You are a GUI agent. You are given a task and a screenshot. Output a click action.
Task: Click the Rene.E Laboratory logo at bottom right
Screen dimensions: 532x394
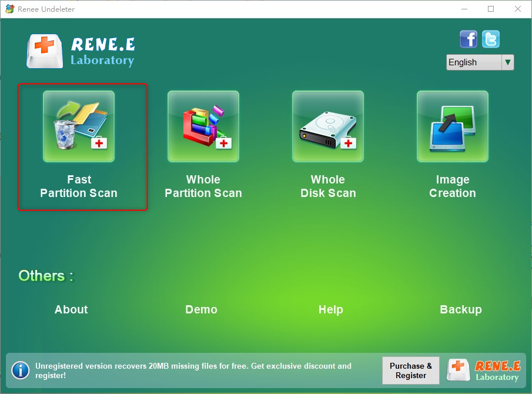(483, 370)
